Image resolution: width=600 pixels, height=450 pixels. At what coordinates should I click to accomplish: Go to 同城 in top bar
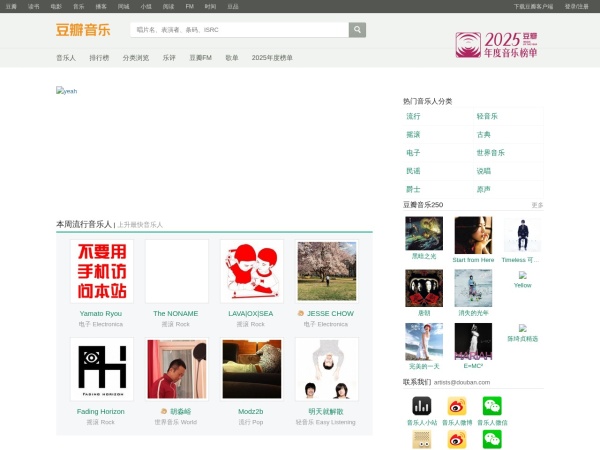(x=124, y=7)
